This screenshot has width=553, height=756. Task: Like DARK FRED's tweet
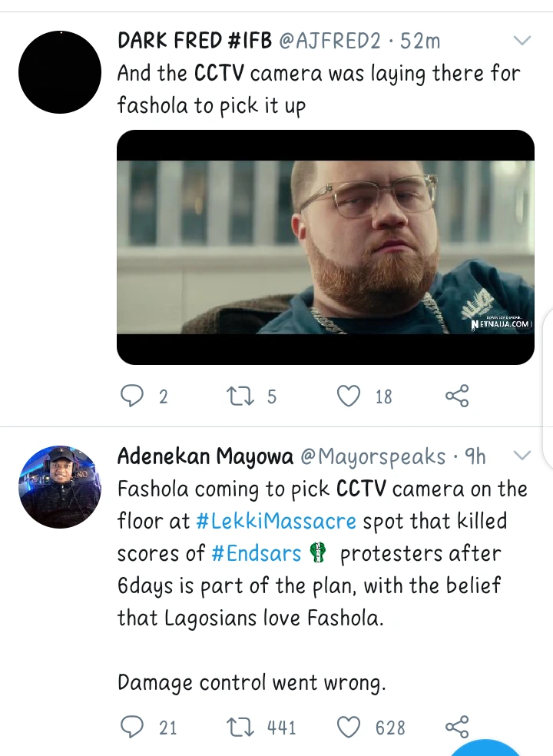click(349, 396)
